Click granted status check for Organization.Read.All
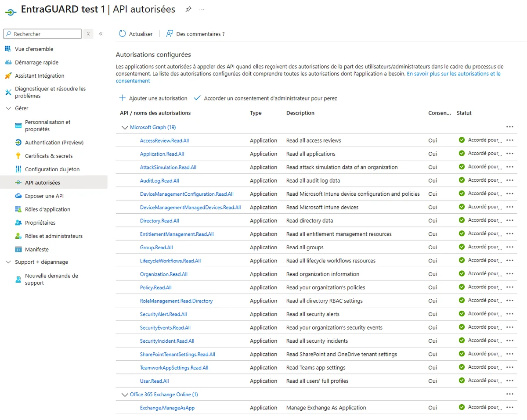The height and width of the screenshot is (420, 527). (462, 274)
